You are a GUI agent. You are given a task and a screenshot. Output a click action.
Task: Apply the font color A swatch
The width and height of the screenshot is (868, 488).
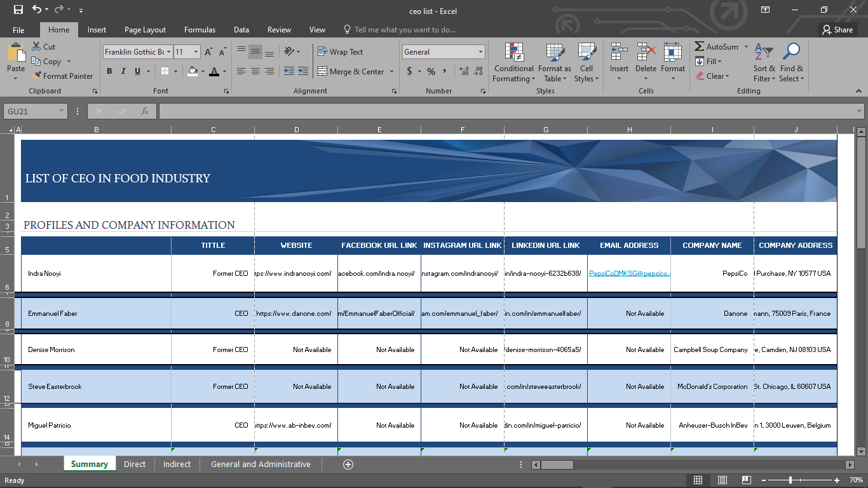(x=214, y=71)
